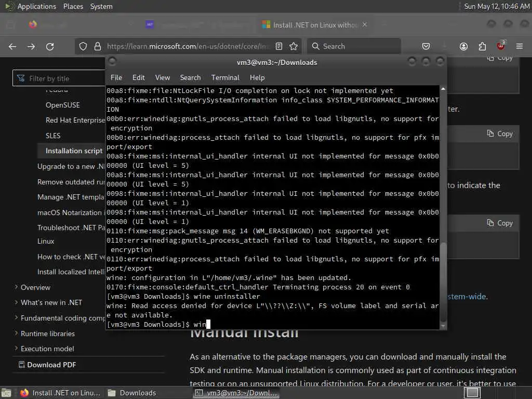This screenshot has height=399, width=532.
Task: Open the terminal Search menu
Action: pos(190,78)
